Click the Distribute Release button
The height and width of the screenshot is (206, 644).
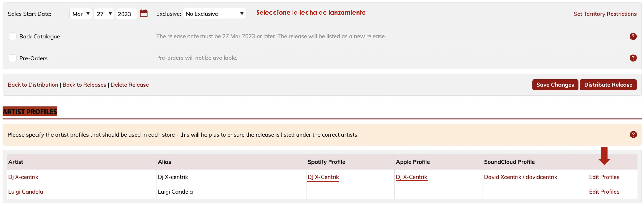pos(608,85)
